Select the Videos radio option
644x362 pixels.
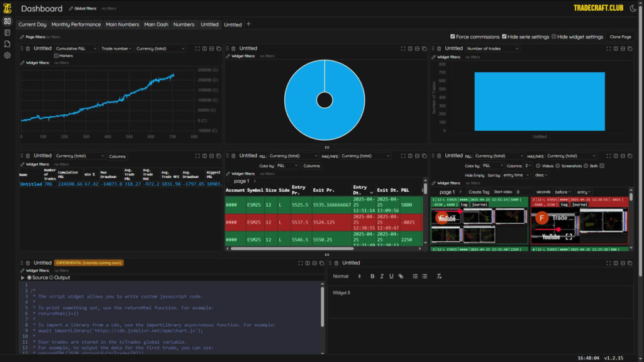tap(538, 166)
